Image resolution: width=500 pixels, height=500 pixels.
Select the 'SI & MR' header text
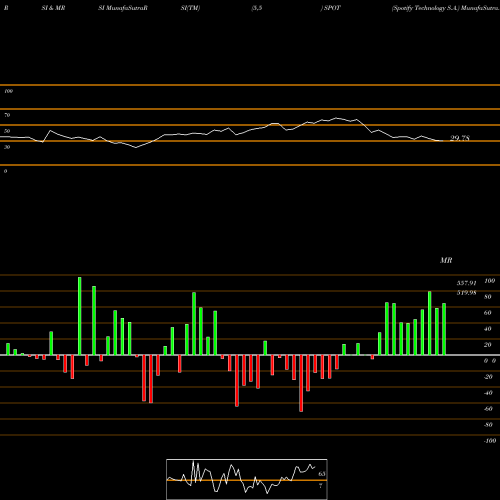click(53, 8)
